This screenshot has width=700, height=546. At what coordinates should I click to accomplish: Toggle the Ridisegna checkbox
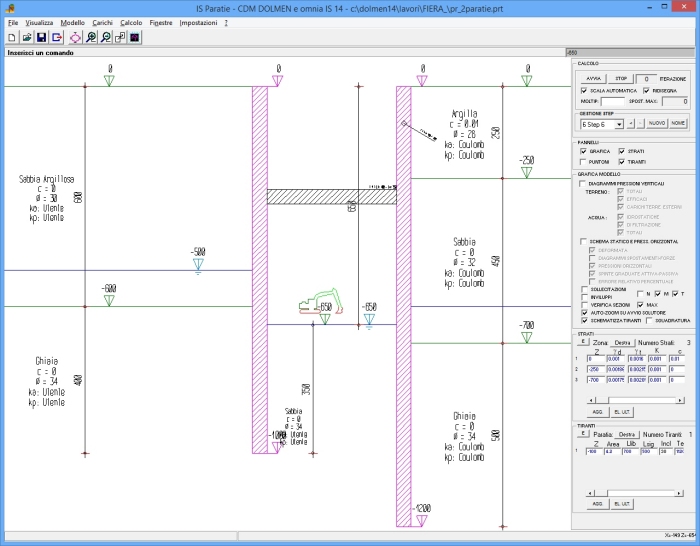[646, 91]
